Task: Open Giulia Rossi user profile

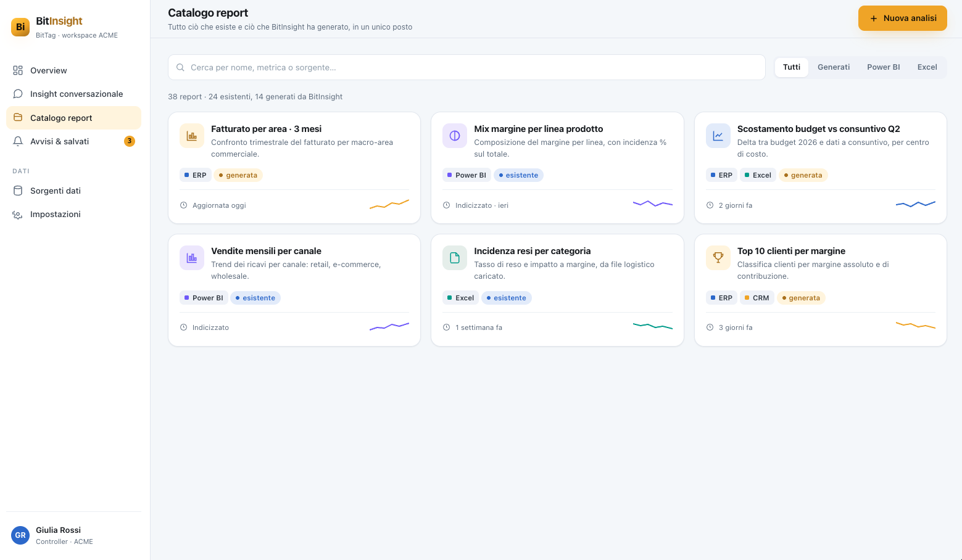Action: pyautogui.click(x=73, y=535)
